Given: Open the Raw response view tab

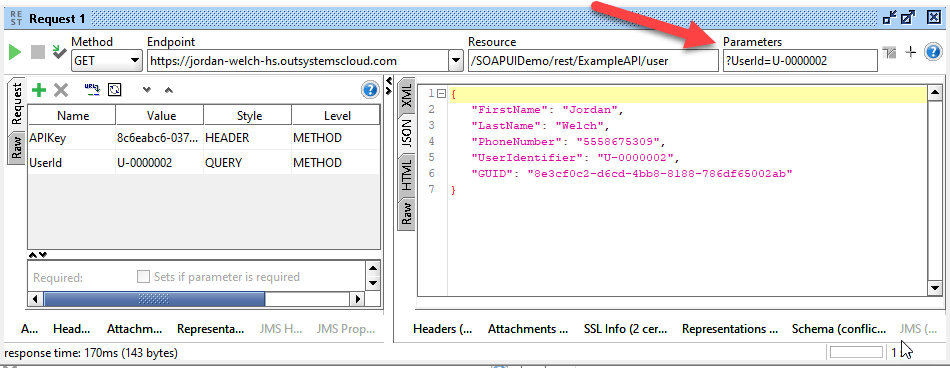Looking at the screenshot, I should (x=406, y=213).
